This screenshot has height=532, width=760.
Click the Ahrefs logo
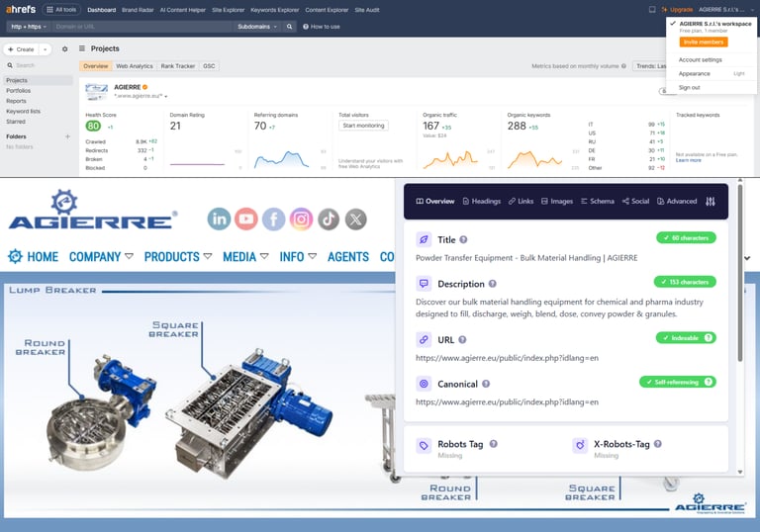tap(21, 9)
